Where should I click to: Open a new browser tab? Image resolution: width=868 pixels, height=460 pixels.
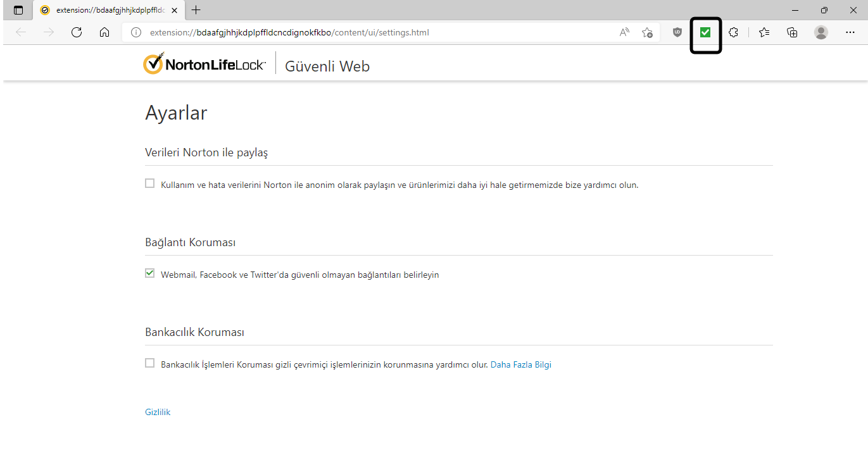click(196, 10)
